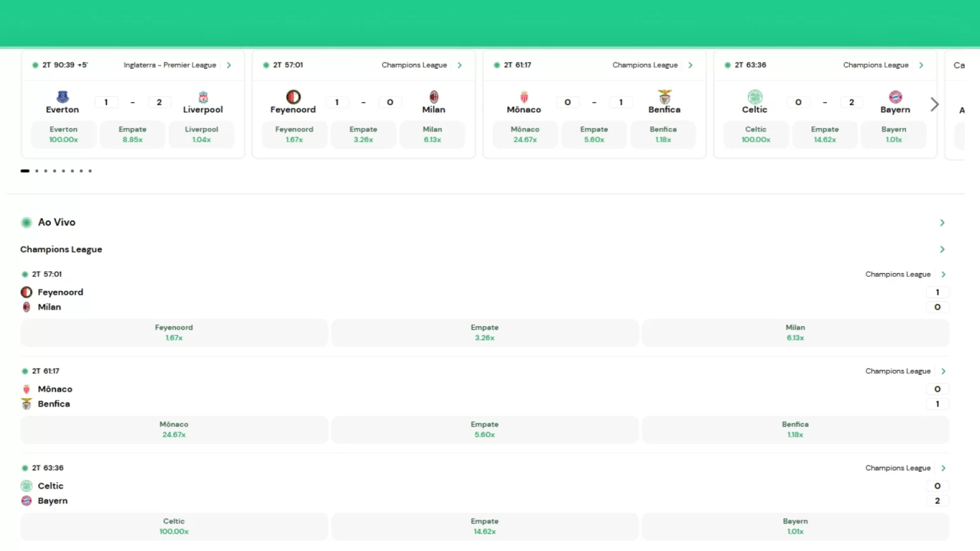Bet Empate 3.26x in carousel card
This screenshot has width=980, height=551.
pyautogui.click(x=364, y=135)
